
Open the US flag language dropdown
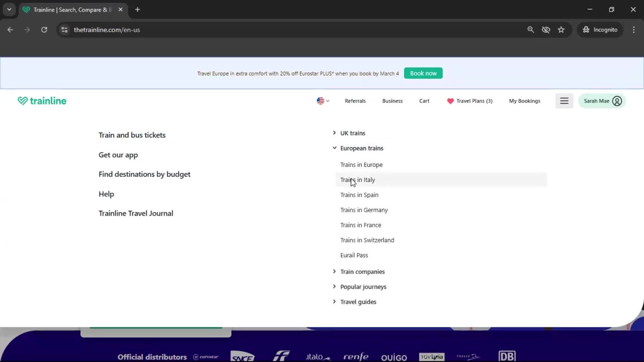pyautogui.click(x=323, y=101)
